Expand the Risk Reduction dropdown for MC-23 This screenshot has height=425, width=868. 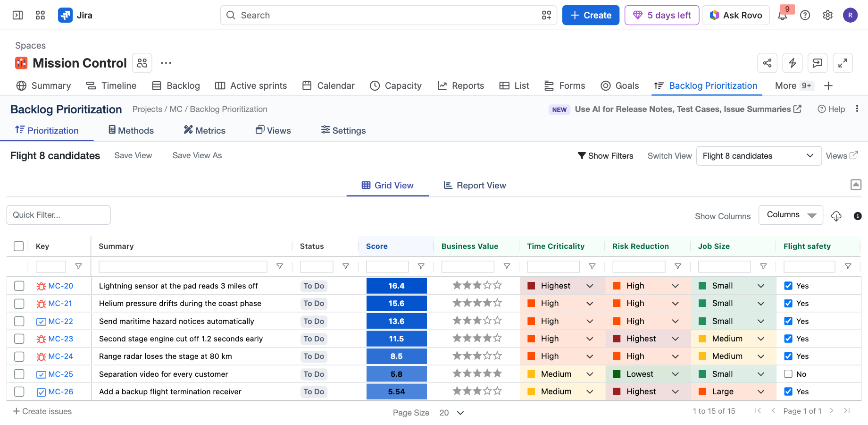[x=675, y=339]
